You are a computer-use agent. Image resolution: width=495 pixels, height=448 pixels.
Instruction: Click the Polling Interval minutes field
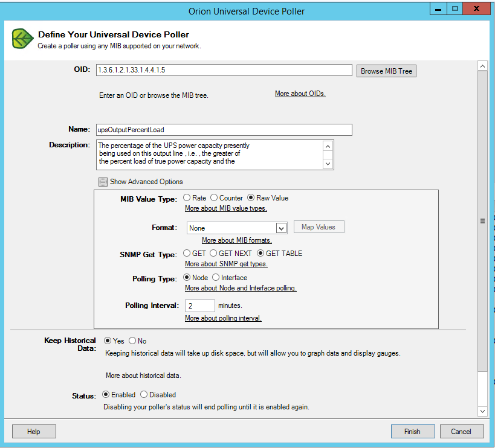[199, 306]
